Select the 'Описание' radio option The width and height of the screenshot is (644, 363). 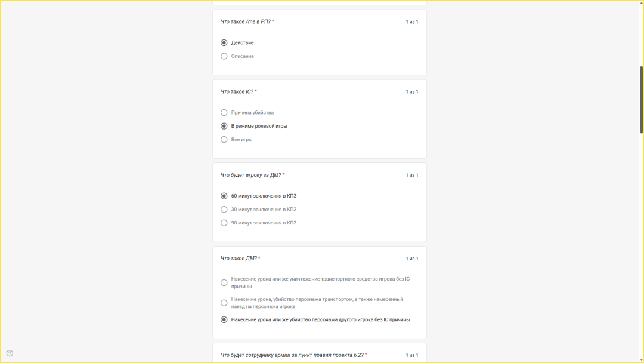[224, 56]
